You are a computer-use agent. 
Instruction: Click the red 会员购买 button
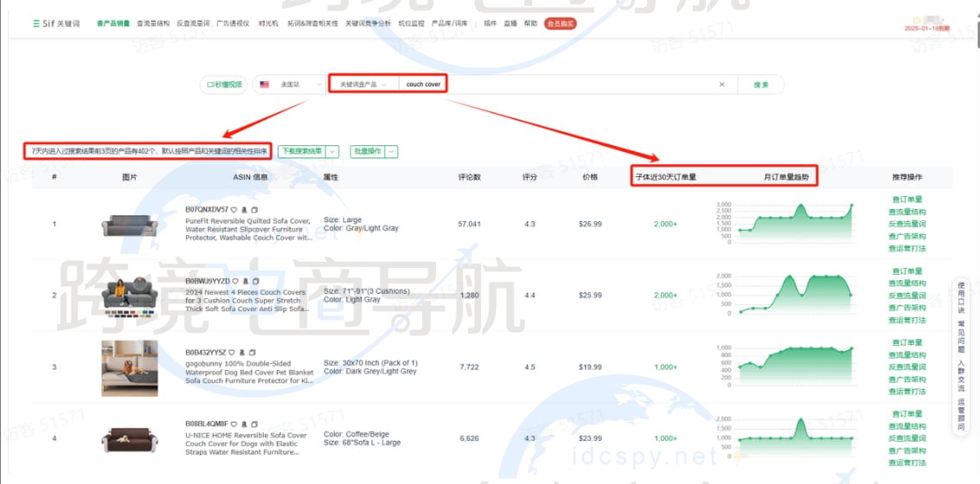point(560,23)
